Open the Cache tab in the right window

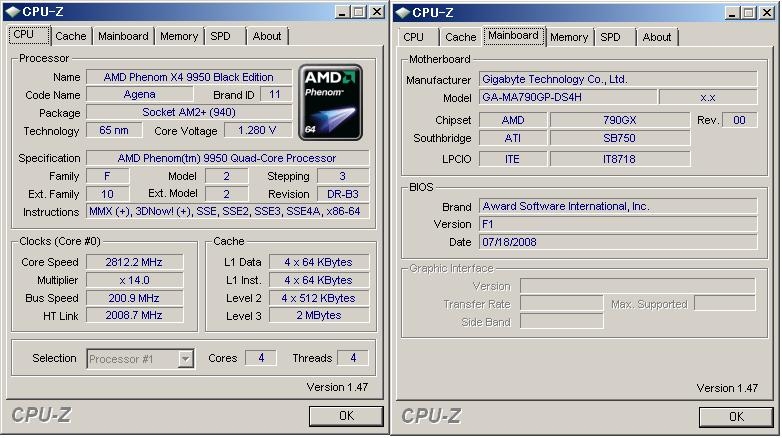(x=461, y=37)
